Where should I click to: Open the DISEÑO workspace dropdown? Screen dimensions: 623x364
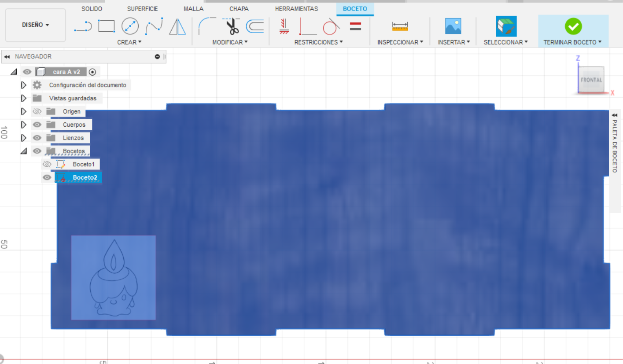pyautogui.click(x=36, y=25)
